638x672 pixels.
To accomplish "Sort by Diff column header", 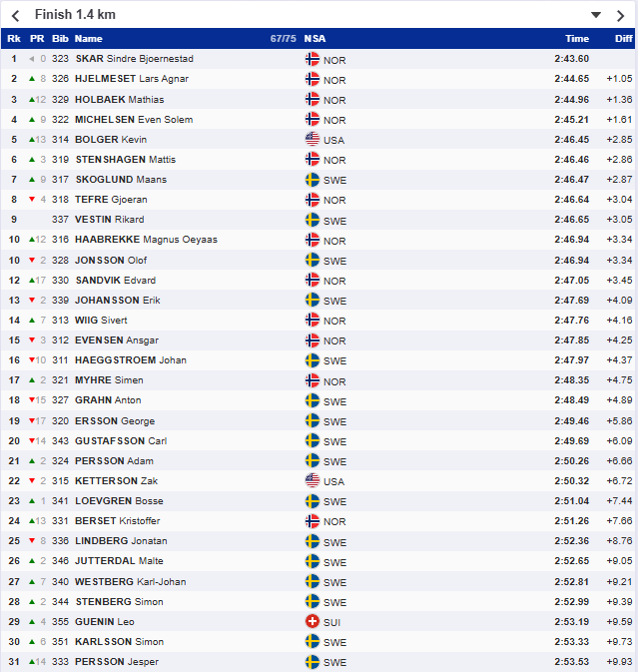I will coord(623,39).
